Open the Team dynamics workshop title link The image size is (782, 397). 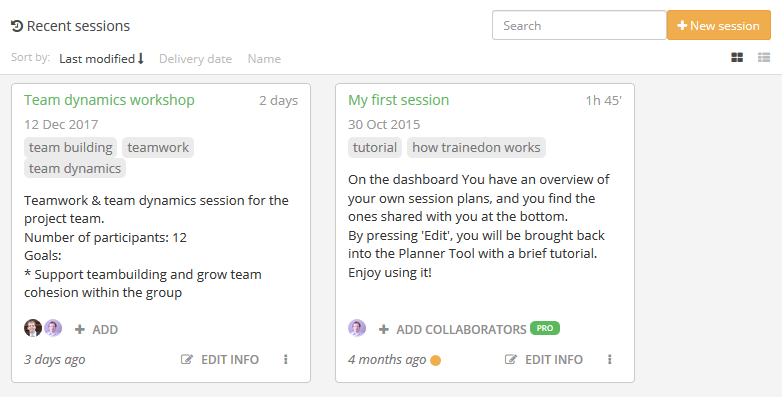click(x=109, y=100)
